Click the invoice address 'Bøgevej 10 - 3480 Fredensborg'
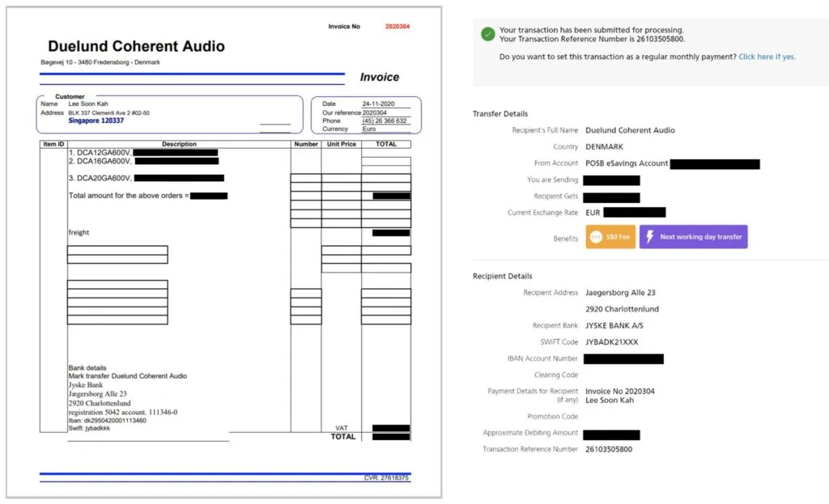This screenshot has height=504, width=829. 100,62
